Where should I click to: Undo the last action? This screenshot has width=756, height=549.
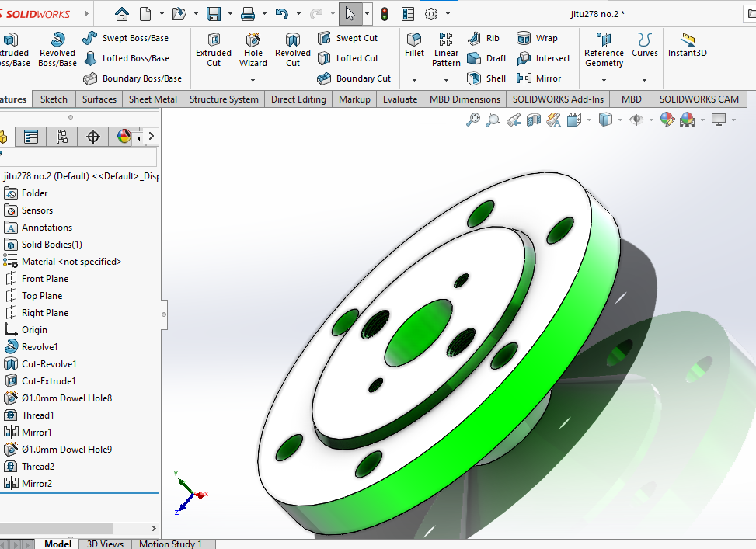click(281, 14)
